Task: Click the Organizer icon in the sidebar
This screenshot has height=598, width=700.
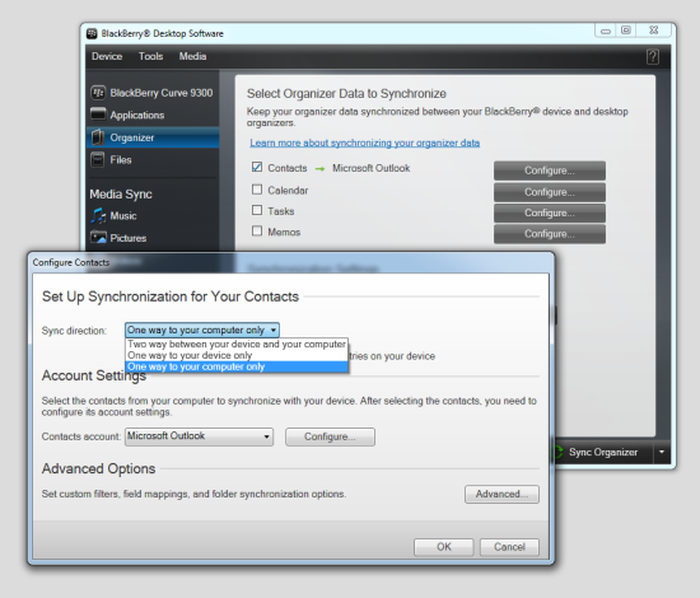Action: pos(98,137)
